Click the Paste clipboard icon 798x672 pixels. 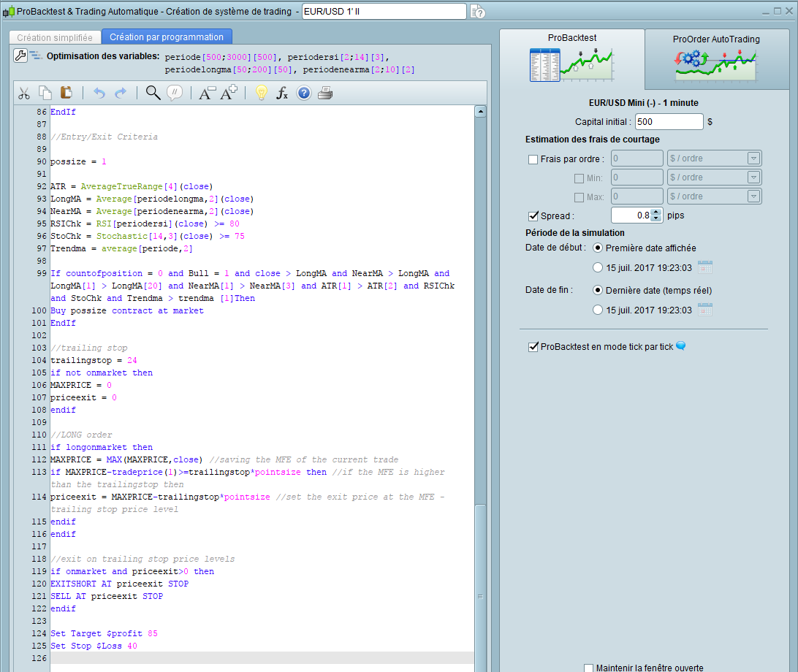click(66, 93)
